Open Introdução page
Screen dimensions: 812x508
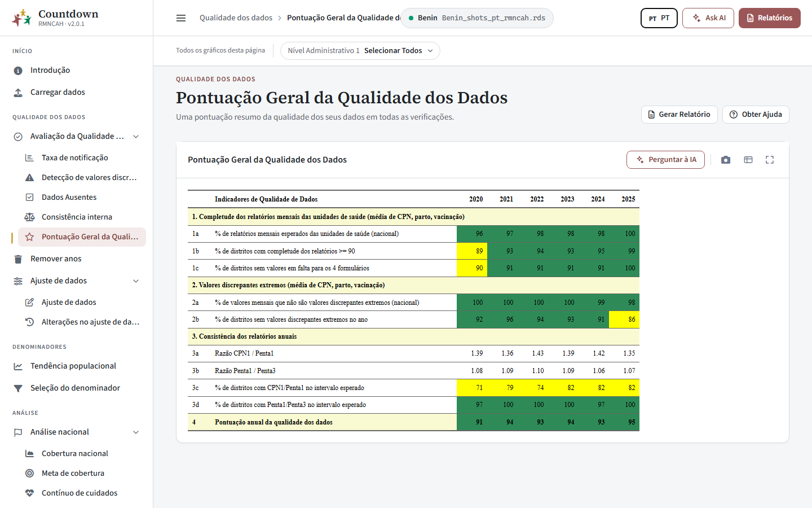50,71
